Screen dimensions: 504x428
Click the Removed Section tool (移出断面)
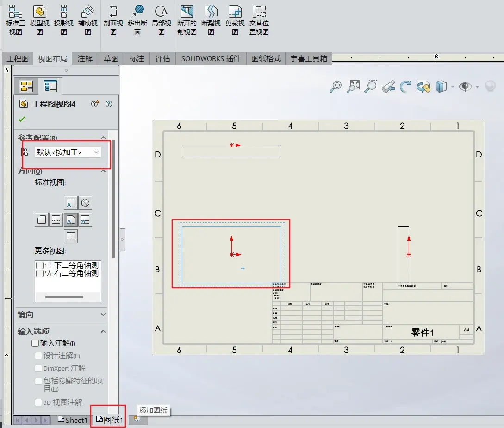point(137,20)
